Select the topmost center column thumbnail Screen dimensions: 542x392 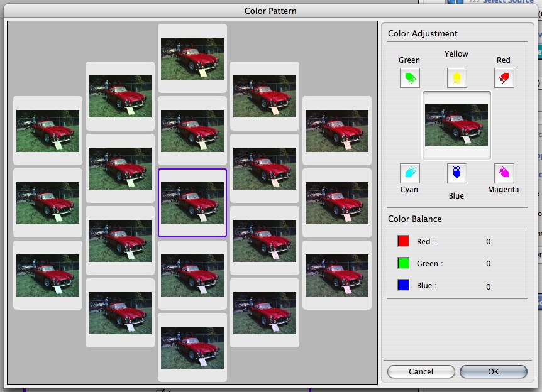click(192, 58)
